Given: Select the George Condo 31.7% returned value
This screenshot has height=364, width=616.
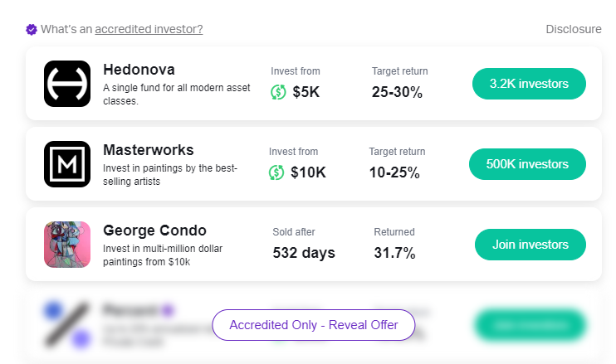Looking at the screenshot, I should point(394,253).
